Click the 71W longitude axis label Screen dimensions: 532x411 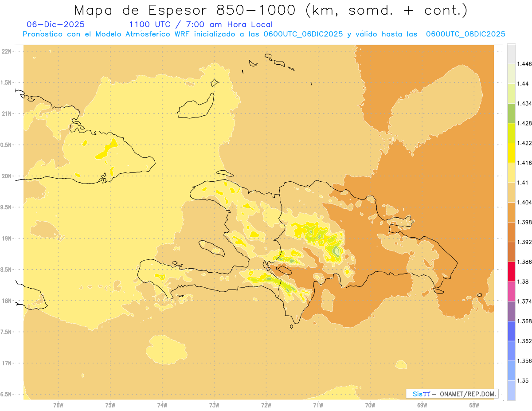click(x=318, y=405)
